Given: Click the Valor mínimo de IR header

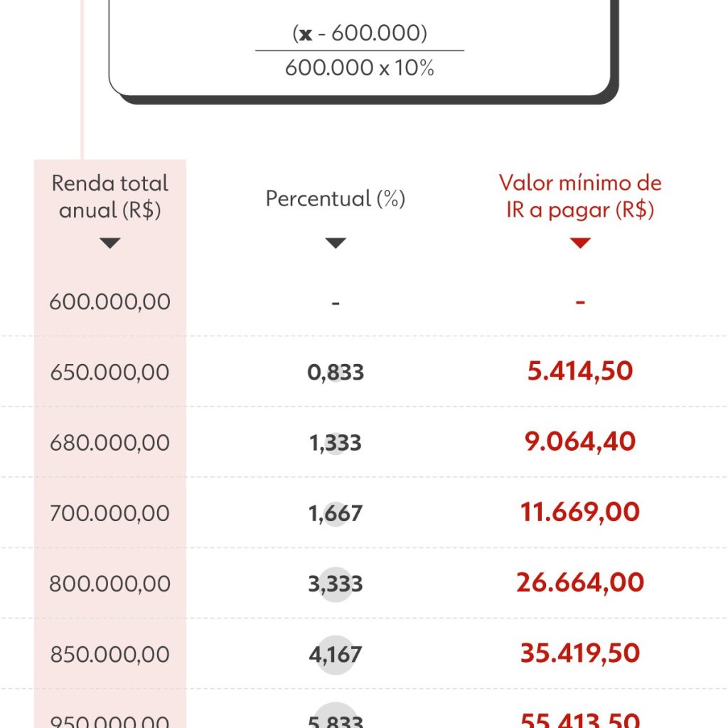Looking at the screenshot, I should point(580,196).
